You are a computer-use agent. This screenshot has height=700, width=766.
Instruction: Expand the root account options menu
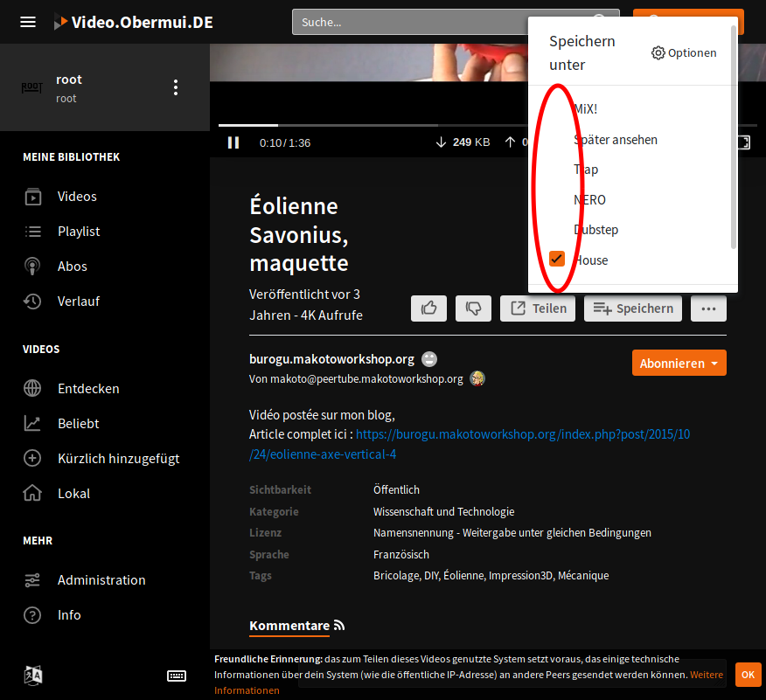click(175, 87)
